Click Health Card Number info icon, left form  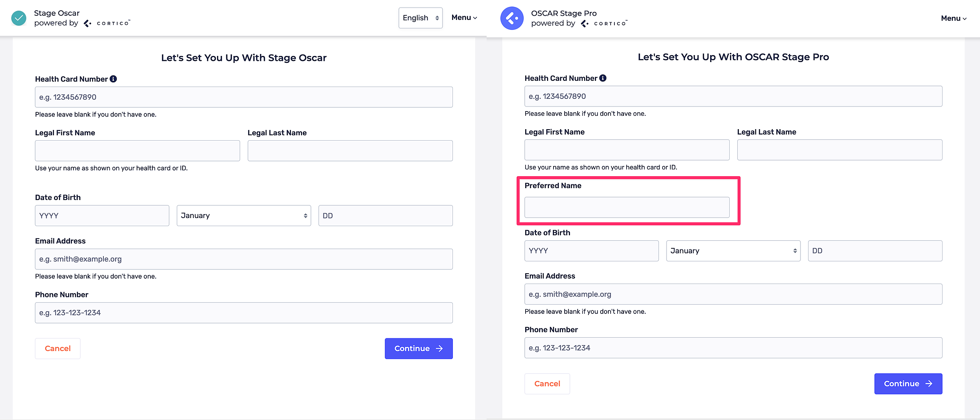113,79
